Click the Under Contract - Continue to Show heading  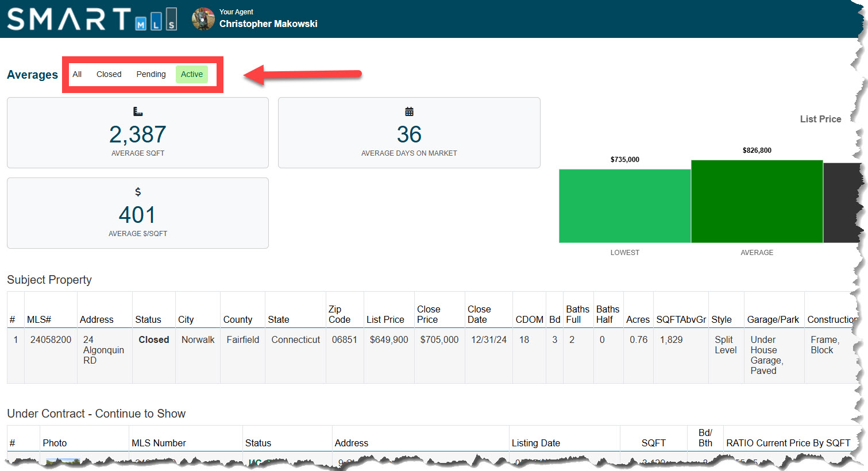click(96, 414)
